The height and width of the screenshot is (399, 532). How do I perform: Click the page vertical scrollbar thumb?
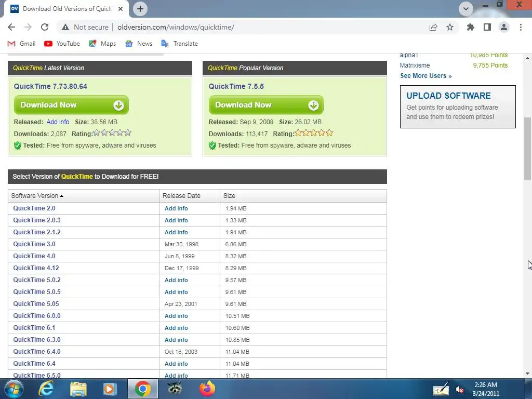(528, 149)
